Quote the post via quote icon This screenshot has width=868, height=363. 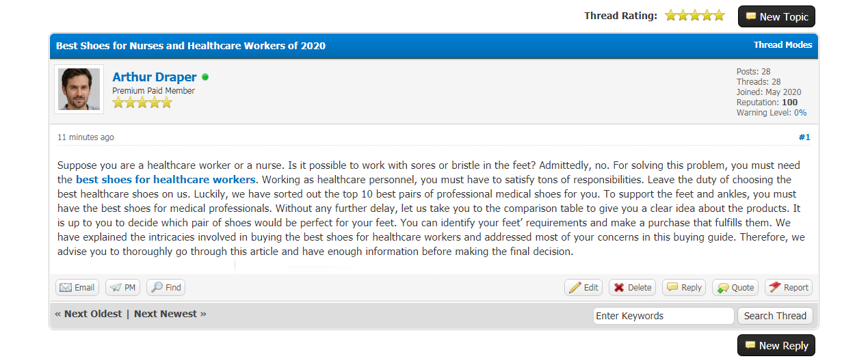click(722, 288)
